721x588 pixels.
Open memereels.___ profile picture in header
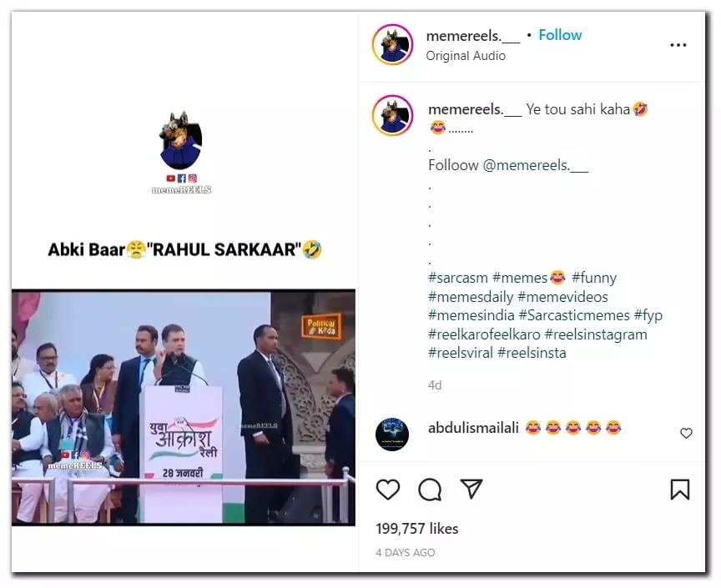(393, 44)
